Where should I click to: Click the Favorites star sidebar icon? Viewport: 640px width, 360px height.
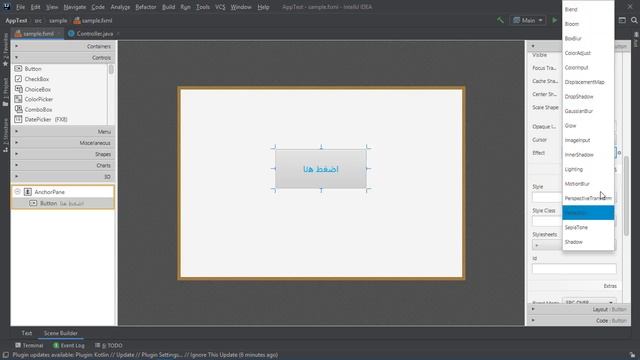coord(5,64)
